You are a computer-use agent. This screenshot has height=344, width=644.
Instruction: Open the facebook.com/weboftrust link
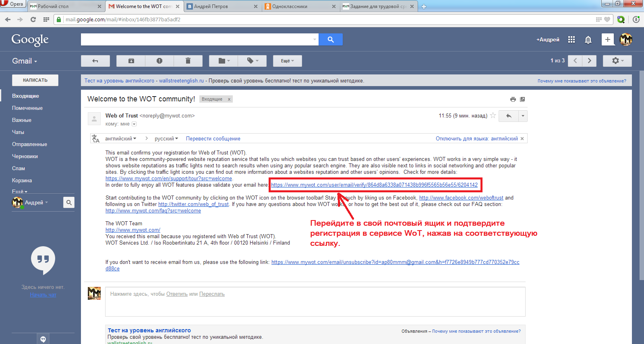point(461,198)
